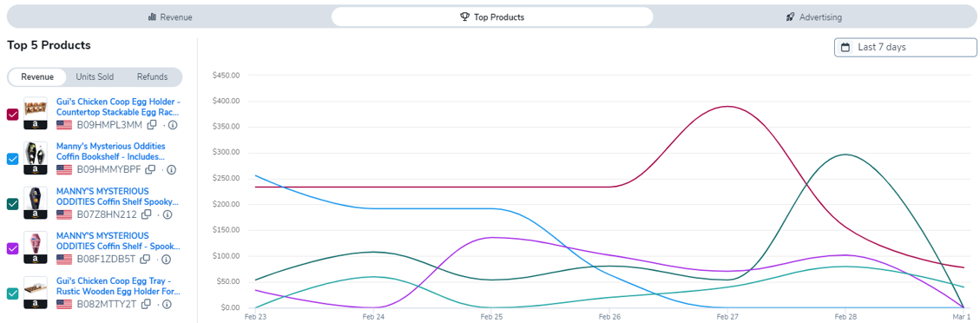
Task: Click info icon next to B09HMPL3MM
Action: coord(173,125)
